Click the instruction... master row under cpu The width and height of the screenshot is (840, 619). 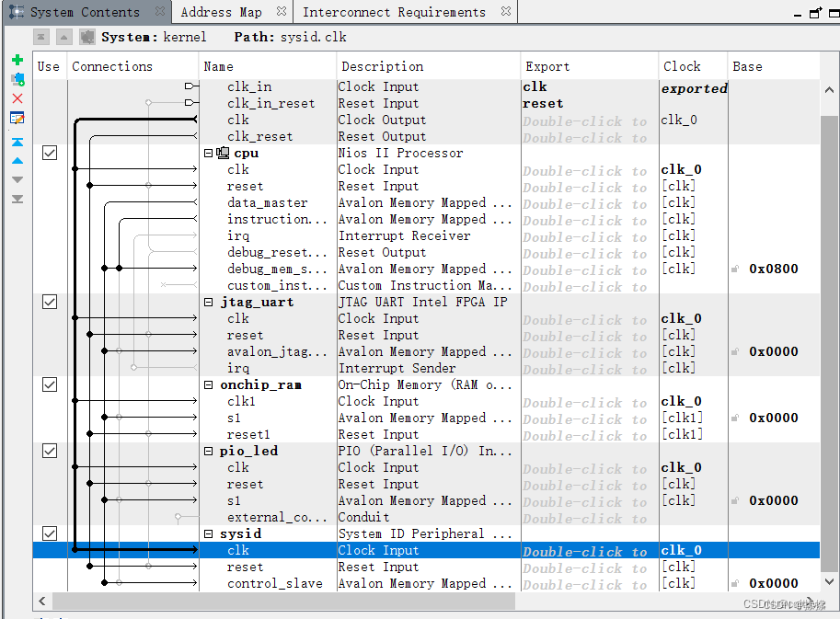click(x=426, y=220)
